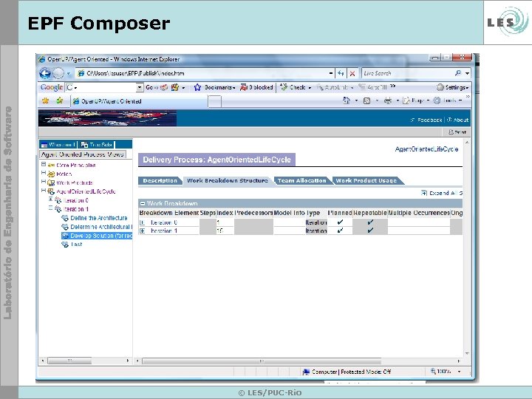Select the 'OpenUP/Agent Oriented' browser tab

139,101
